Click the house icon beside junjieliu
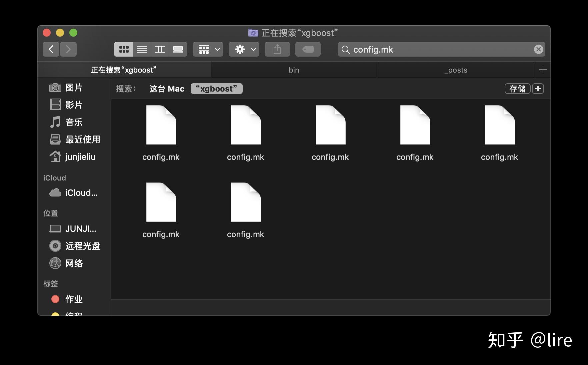The height and width of the screenshot is (365, 588). [55, 156]
